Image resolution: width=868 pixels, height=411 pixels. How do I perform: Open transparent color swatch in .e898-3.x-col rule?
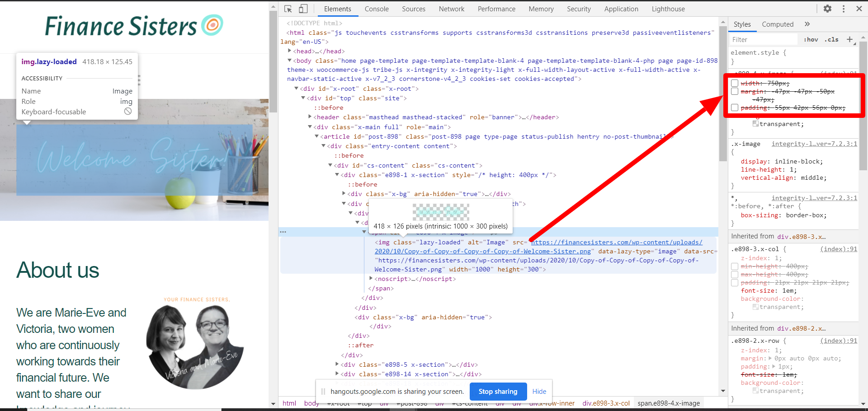755,307
